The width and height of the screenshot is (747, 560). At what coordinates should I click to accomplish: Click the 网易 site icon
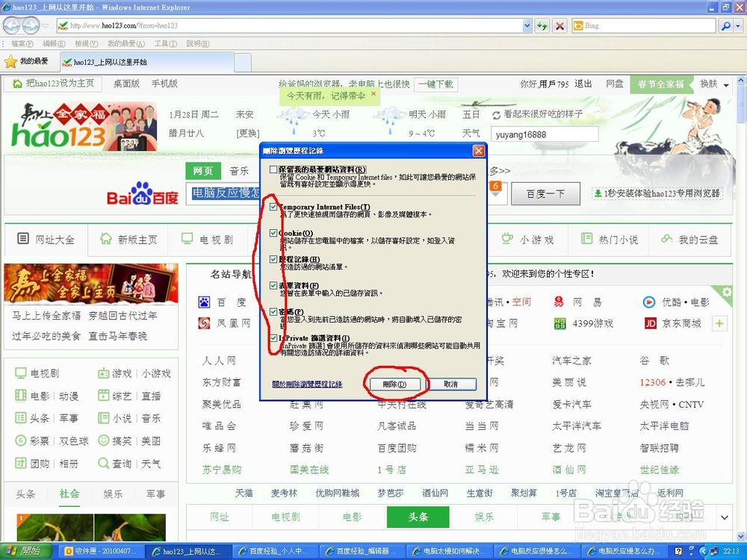(x=560, y=302)
